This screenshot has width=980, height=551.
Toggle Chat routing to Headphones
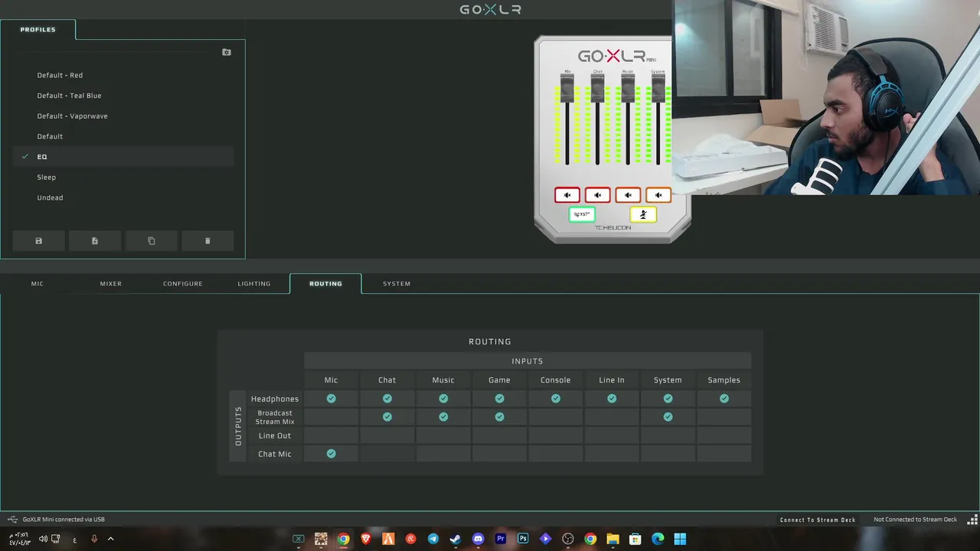[x=387, y=399]
